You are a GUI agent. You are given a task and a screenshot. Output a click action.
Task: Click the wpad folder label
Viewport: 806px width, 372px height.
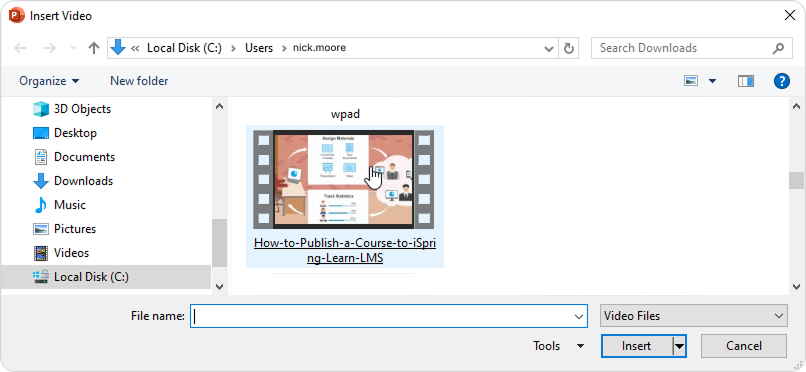coord(345,114)
